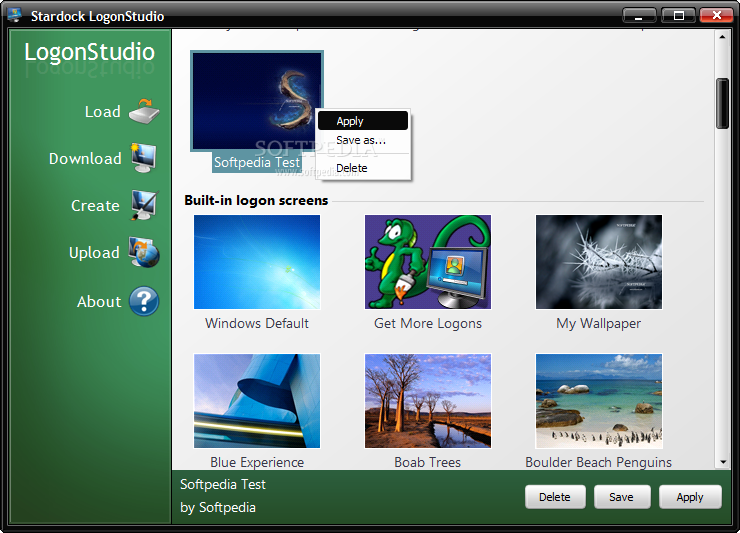This screenshot has width=740, height=533.
Task: Click the highlighted 'Softpedia Test' caption
Action: [x=257, y=162]
